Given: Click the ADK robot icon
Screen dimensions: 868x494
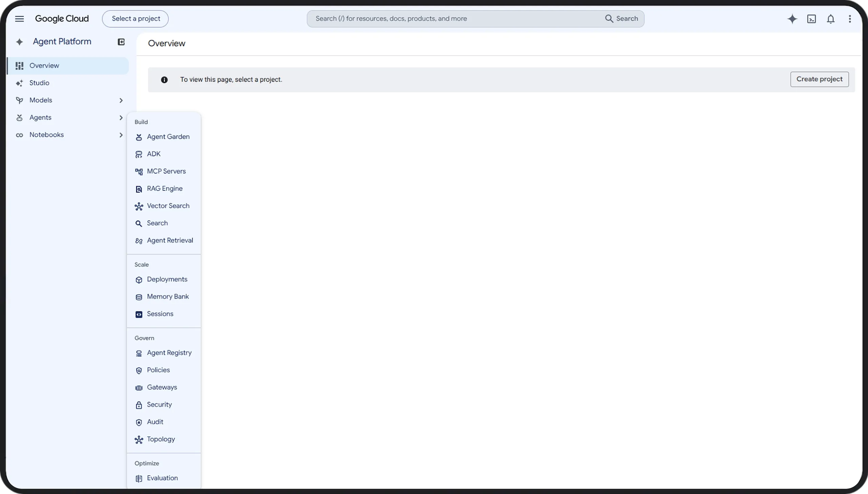Looking at the screenshot, I should (139, 154).
